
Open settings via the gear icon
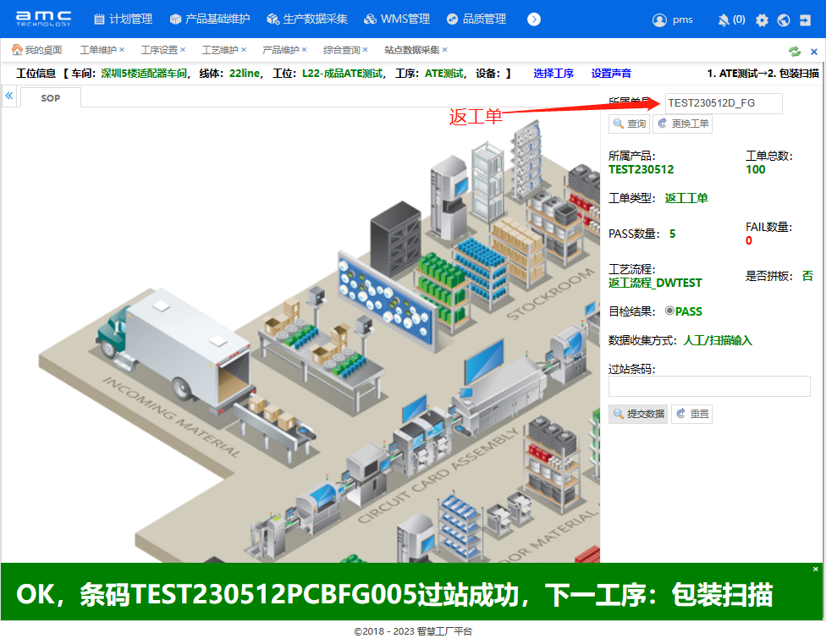coord(762,19)
